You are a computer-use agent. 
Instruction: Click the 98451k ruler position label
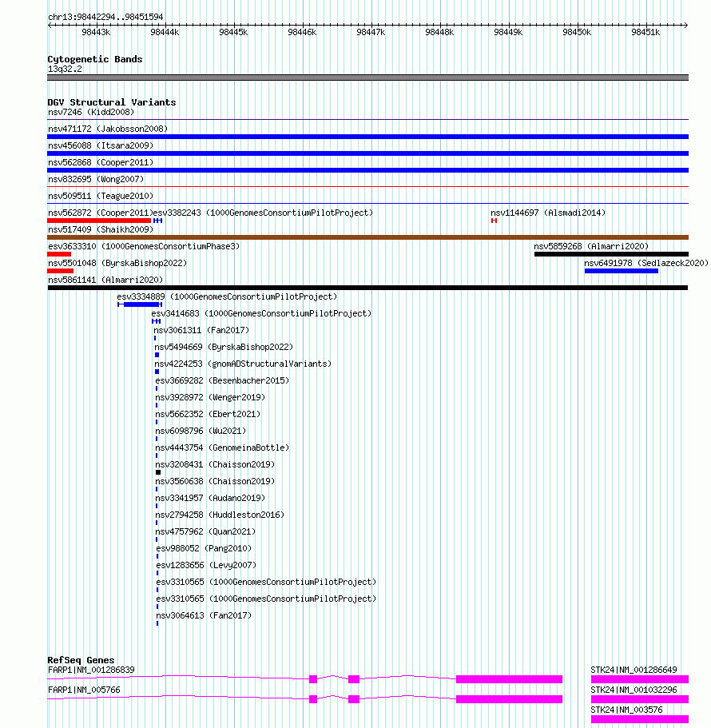(x=645, y=32)
